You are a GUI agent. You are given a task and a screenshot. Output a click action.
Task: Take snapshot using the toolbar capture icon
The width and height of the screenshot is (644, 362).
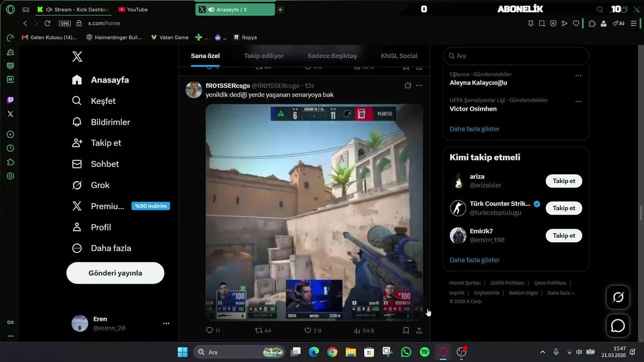coord(542,23)
